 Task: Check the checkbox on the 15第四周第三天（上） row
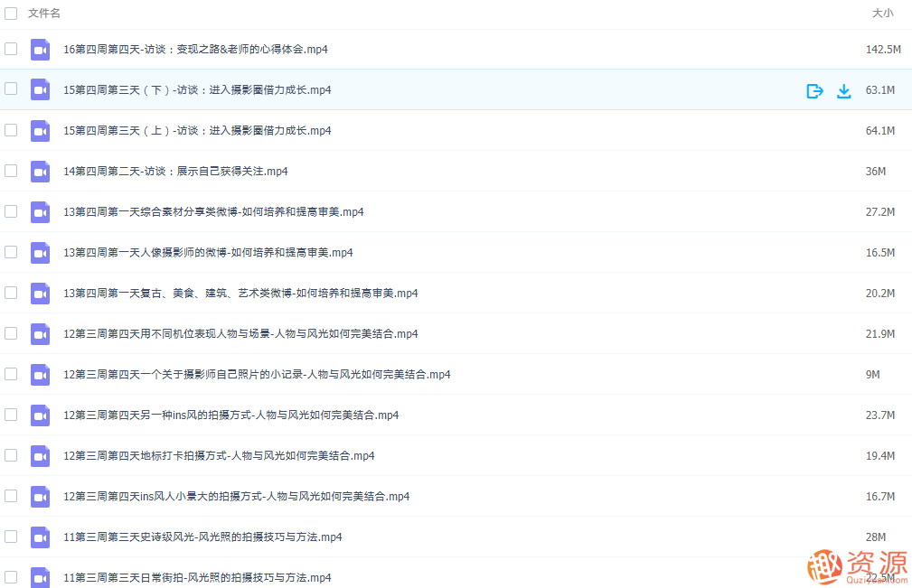pos(10,131)
